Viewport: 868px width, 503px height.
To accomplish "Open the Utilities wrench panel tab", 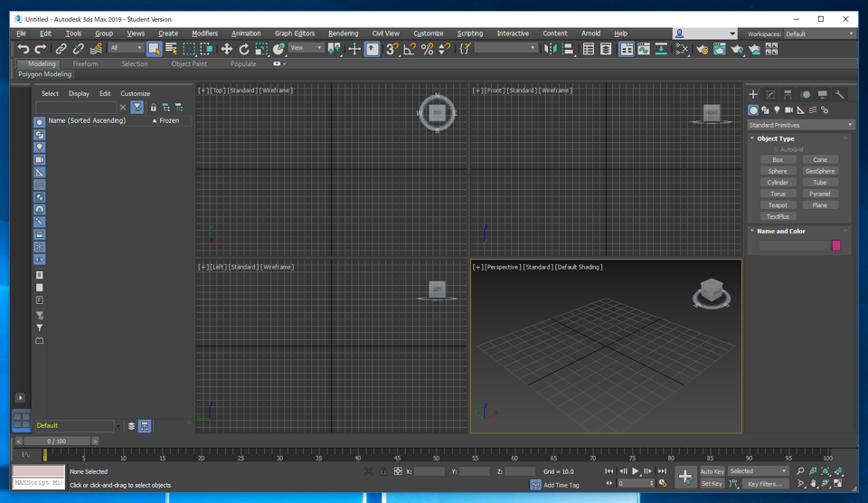I will 840,95.
